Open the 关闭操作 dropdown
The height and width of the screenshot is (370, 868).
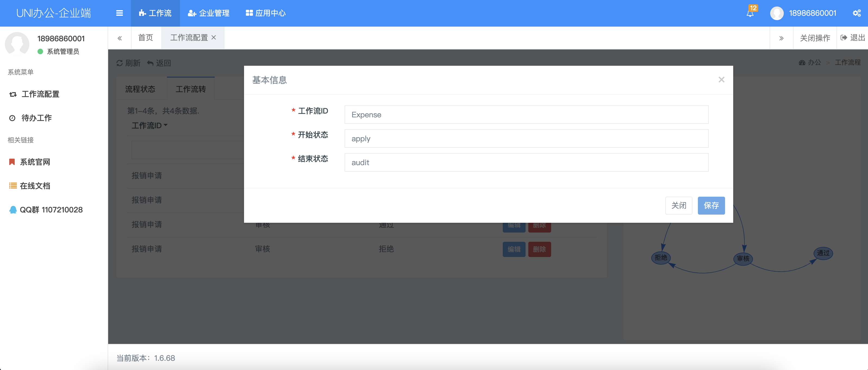815,38
